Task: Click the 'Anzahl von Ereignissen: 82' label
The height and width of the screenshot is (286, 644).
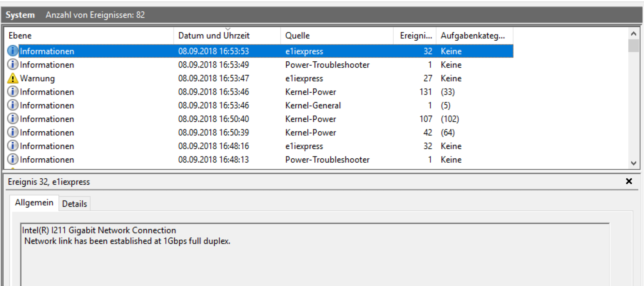Action: [x=95, y=15]
